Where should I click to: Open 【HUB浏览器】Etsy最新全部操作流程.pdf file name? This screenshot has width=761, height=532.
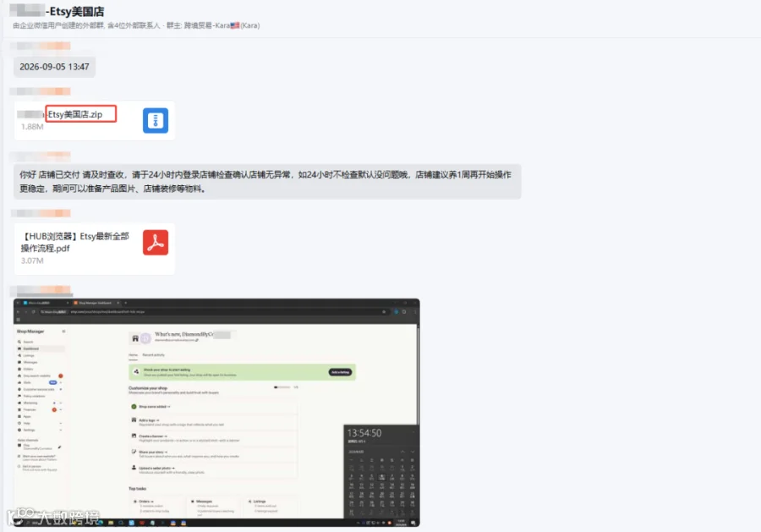coord(75,242)
